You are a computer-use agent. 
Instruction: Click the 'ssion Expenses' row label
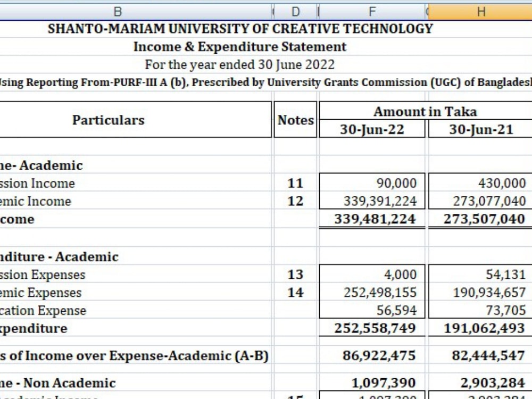click(43, 275)
